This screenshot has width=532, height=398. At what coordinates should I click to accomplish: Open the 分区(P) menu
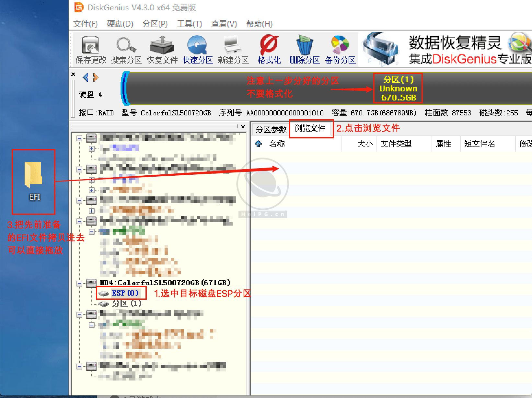155,24
